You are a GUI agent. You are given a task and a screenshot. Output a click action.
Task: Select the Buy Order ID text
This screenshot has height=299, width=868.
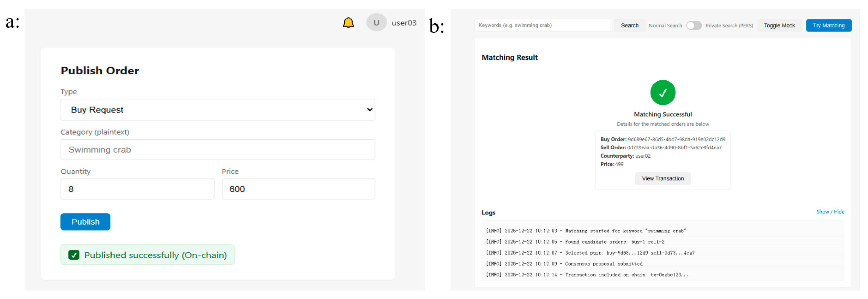676,139
